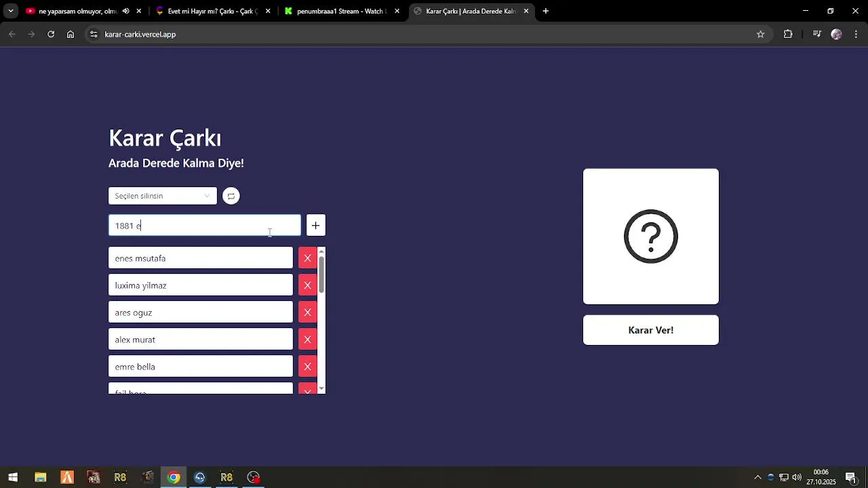Delete the alex murat entry

307,340
